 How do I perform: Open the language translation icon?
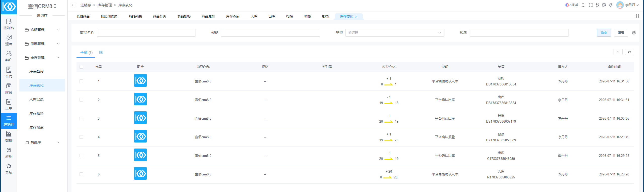pos(597,5)
